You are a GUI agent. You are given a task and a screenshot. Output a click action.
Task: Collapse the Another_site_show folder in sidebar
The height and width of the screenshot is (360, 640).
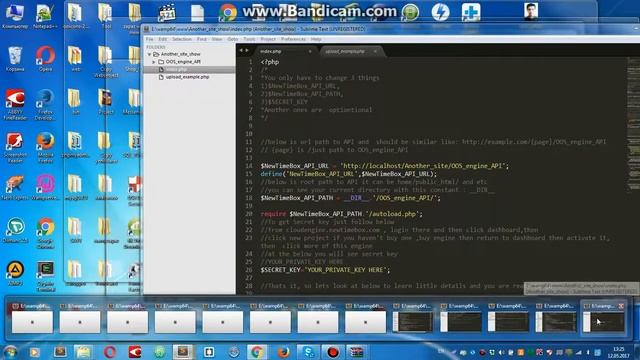tap(149, 54)
